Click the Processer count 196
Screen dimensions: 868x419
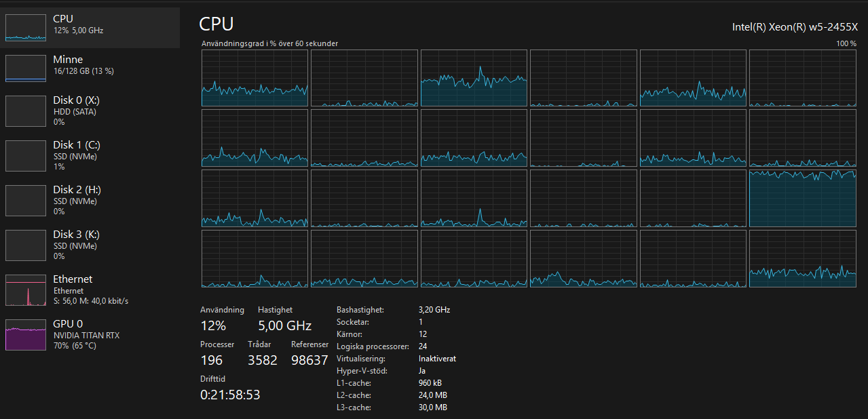click(x=212, y=360)
